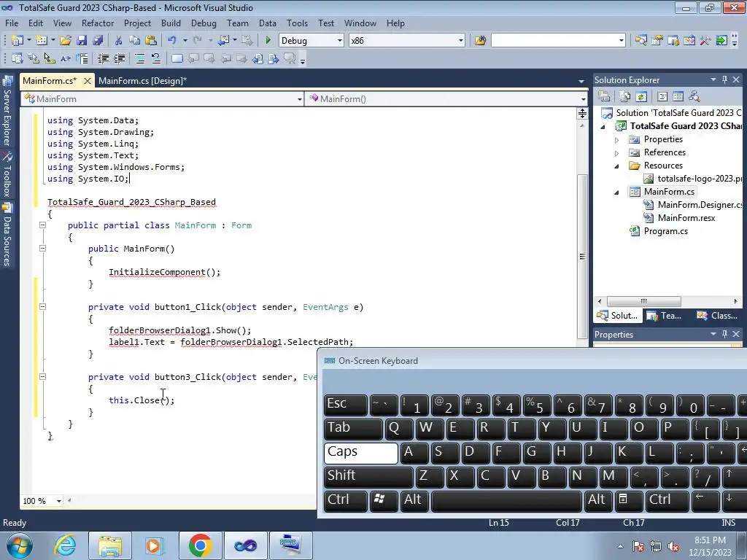The height and width of the screenshot is (560, 747).
Task: Click the Windows logo key on On-Screen Keyboard
Action: (384, 500)
